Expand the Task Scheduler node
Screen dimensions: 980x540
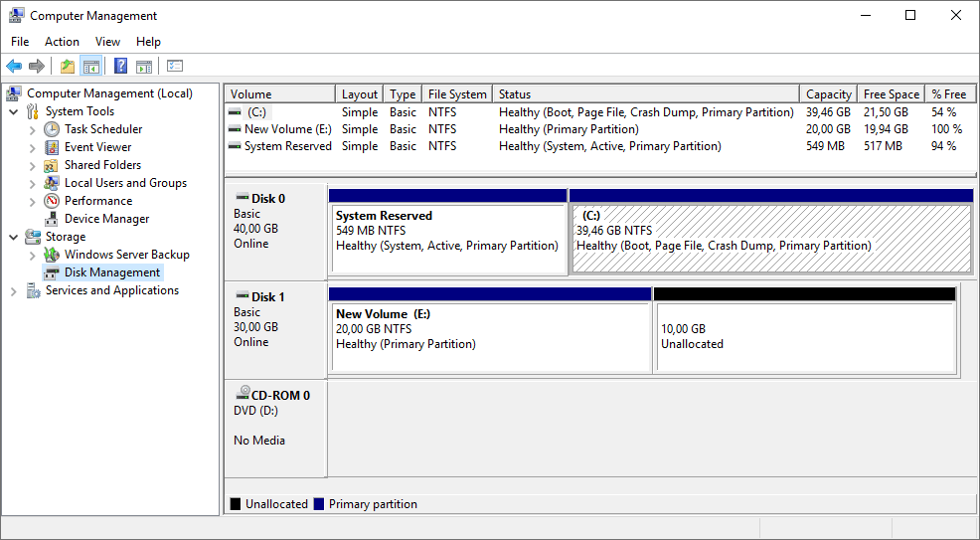click(33, 130)
